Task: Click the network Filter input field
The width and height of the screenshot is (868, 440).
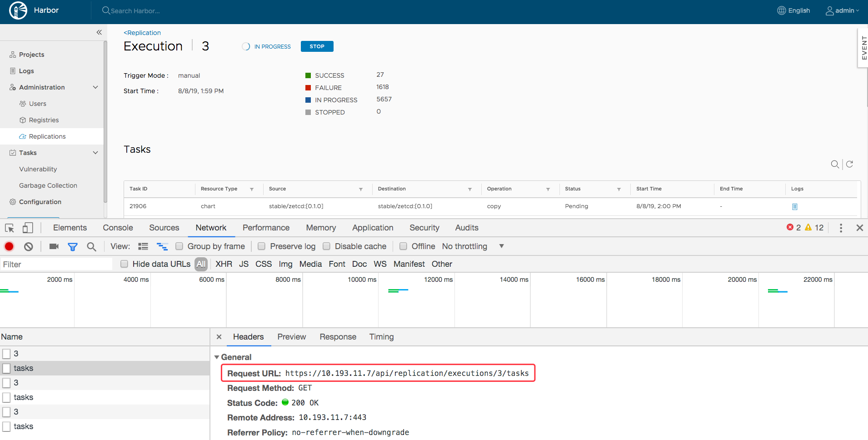Action: [56, 264]
